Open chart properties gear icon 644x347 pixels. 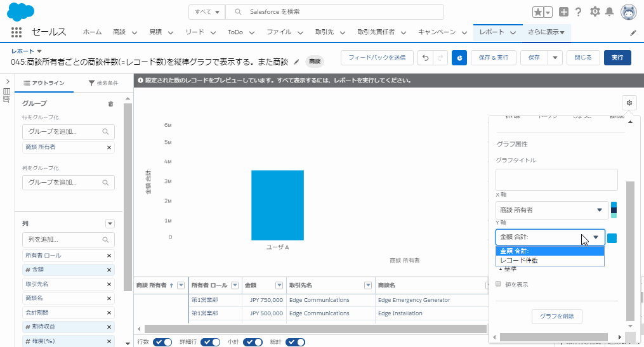(x=629, y=103)
